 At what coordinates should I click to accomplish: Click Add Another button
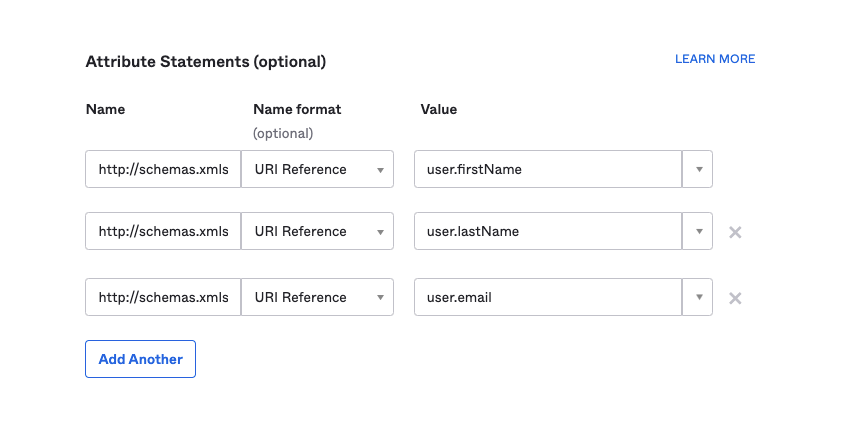(x=141, y=359)
